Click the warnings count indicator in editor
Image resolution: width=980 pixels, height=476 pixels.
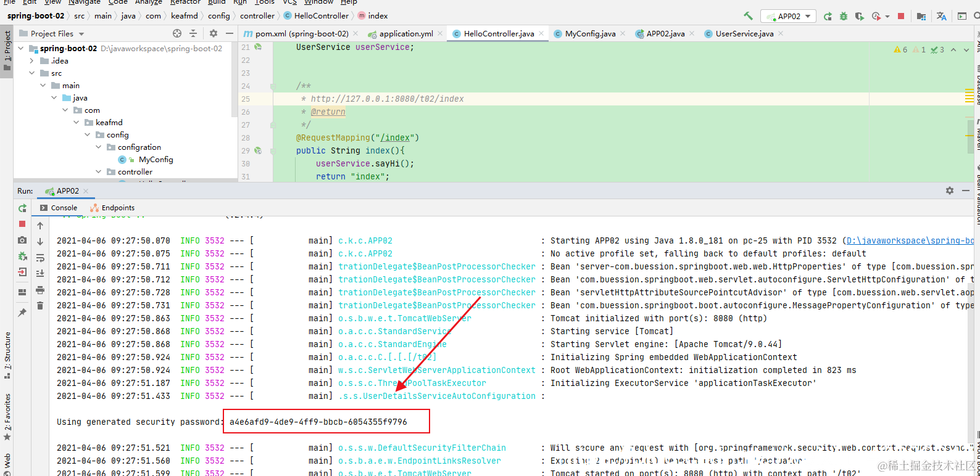coord(901,50)
